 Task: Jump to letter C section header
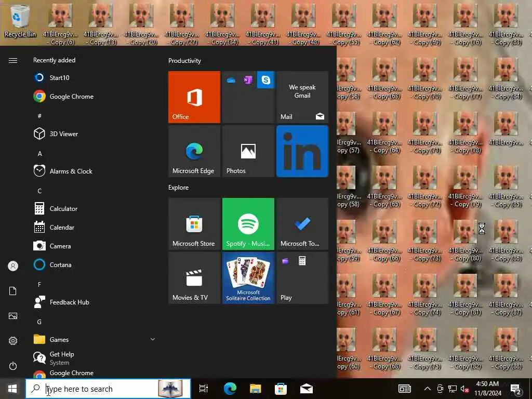[x=39, y=191]
